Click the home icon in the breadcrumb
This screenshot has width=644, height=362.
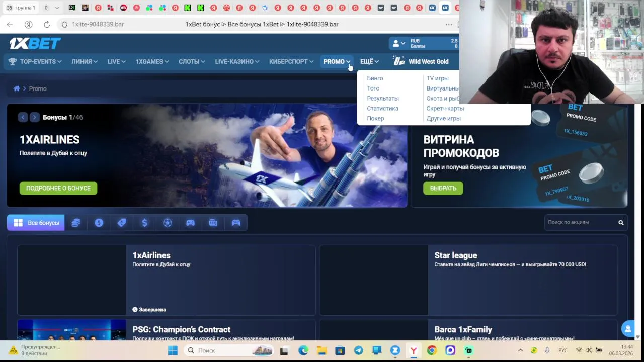tap(17, 88)
